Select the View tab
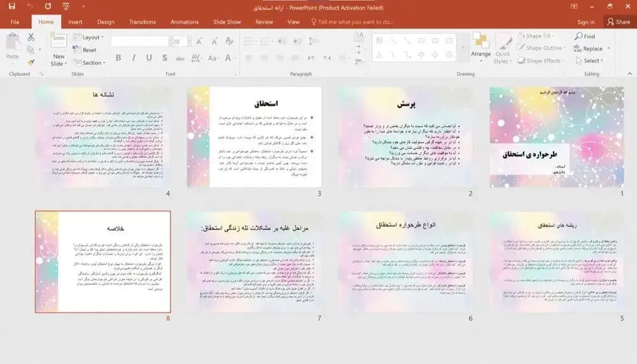 pyautogui.click(x=293, y=22)
